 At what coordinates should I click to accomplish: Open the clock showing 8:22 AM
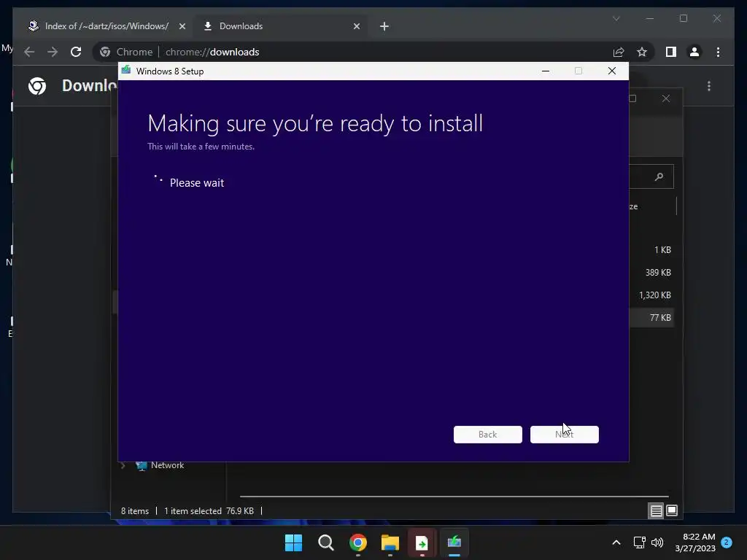(695, 542)
